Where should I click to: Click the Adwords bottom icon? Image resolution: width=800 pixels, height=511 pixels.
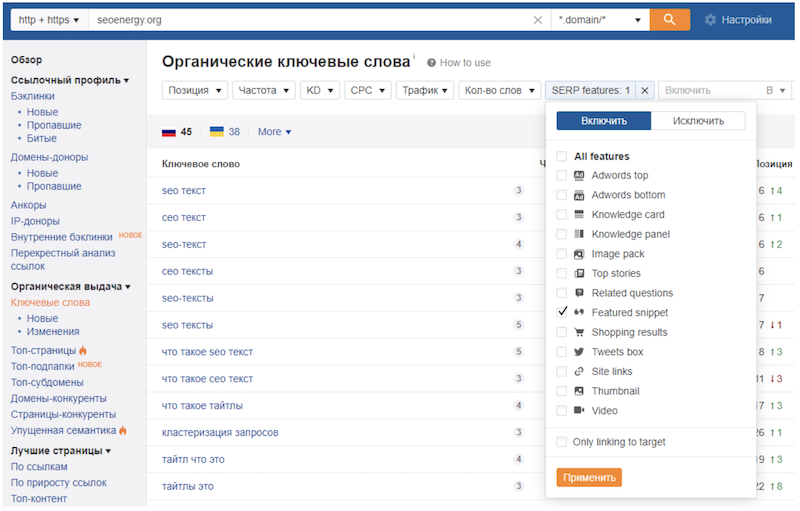tap(579, 195)
